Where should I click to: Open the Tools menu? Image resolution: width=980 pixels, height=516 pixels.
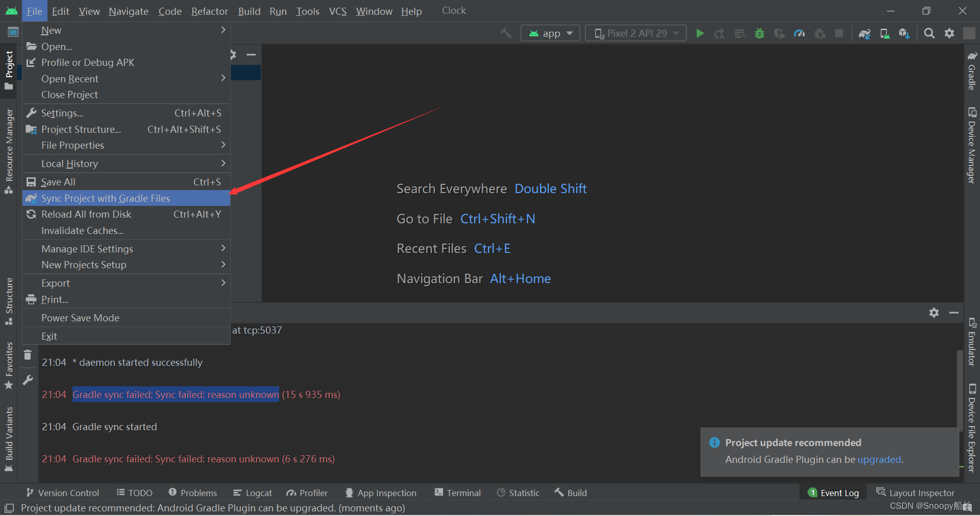pos(307,11)
